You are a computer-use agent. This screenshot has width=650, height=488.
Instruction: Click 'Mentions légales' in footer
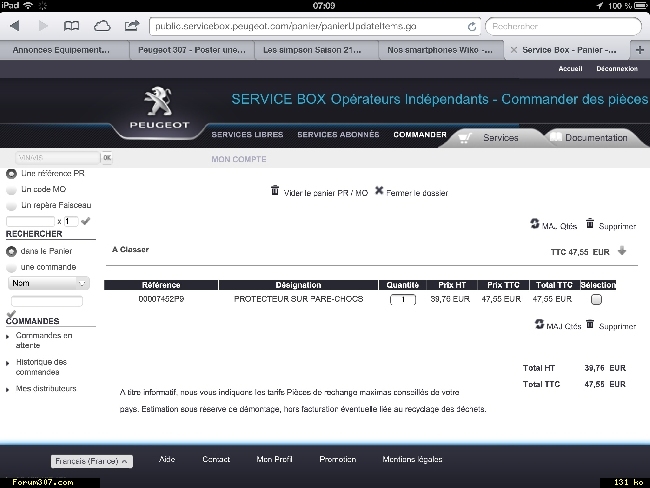tap(412, 459)
